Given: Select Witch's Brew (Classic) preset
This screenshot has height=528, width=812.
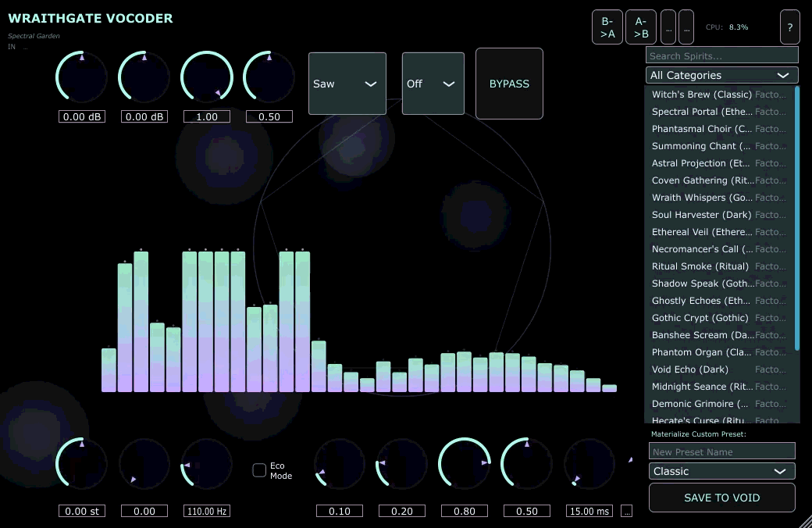Looking at the screenshot, I should tap(720, 95).
